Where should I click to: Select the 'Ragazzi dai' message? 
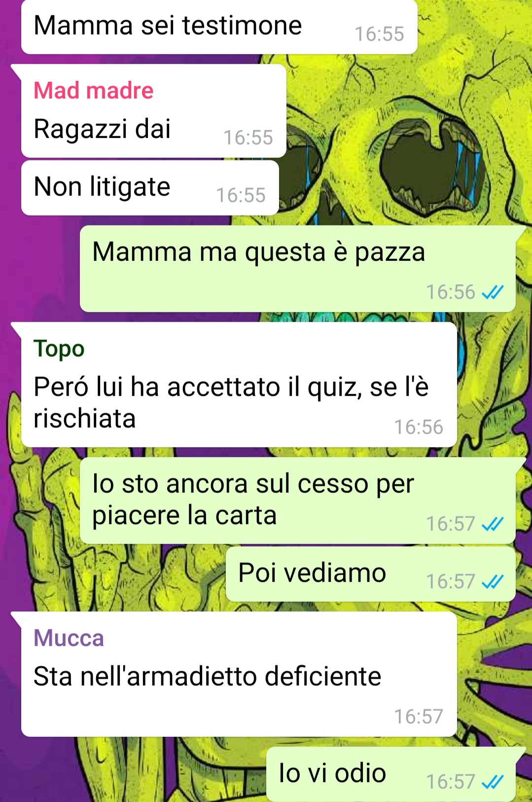point(153,111)
